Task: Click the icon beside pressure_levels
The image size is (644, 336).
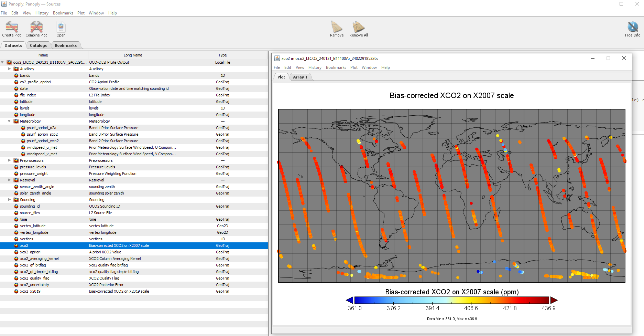Action: pos(16,167)
